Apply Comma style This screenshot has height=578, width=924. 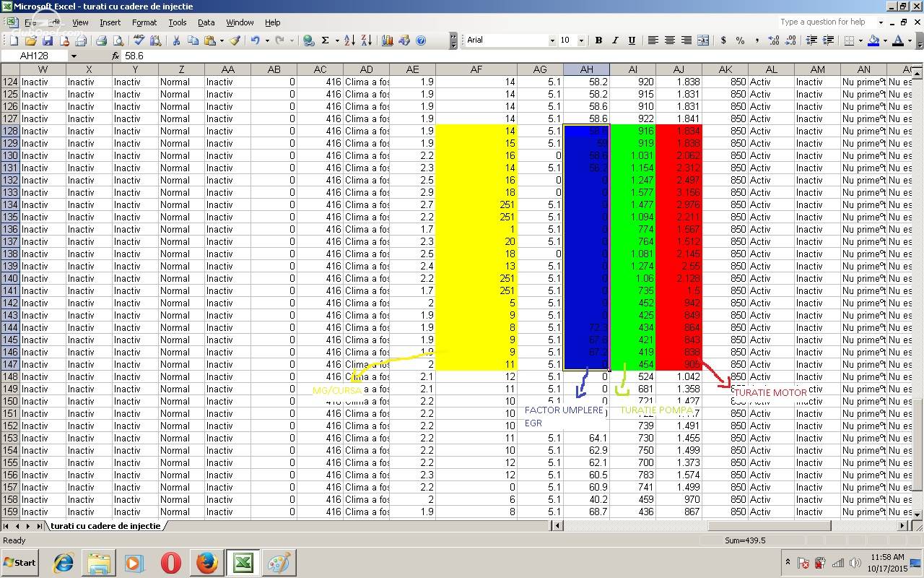(757, 40)
